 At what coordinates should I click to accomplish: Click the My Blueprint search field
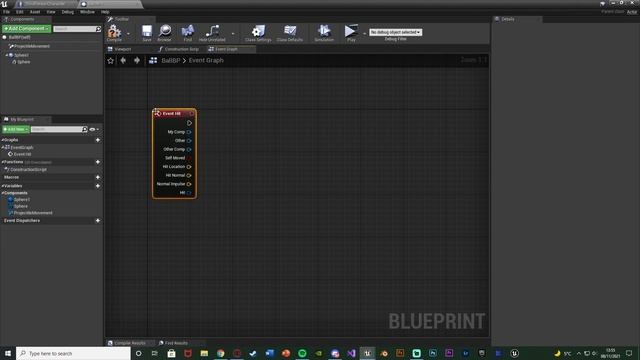click(x=59, y=129)
